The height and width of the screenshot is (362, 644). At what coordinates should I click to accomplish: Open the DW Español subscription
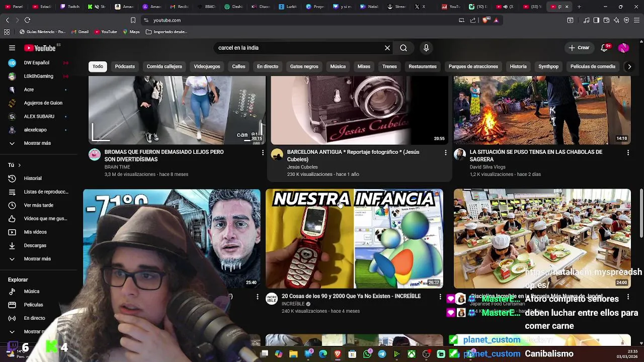(37, 63)
